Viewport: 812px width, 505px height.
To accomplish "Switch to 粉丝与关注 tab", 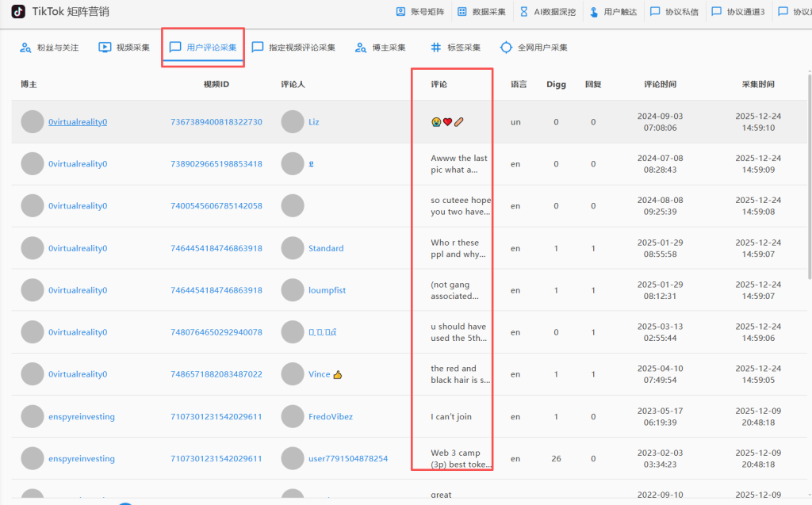I will (x=49, y=48).
